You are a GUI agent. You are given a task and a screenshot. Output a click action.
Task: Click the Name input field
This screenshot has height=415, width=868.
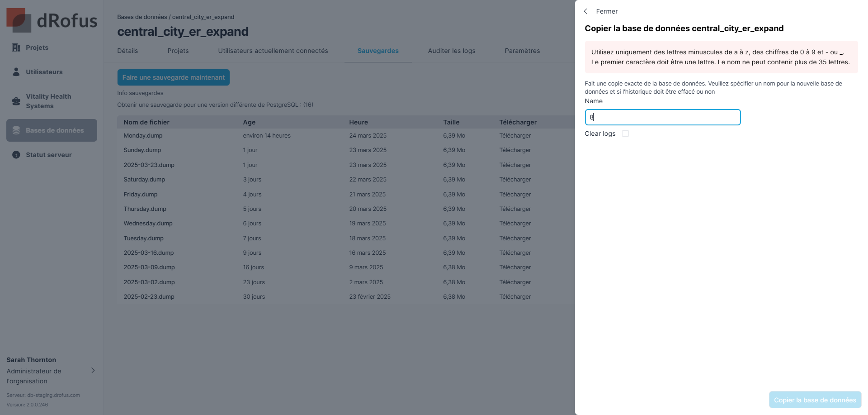pos(662,117)
